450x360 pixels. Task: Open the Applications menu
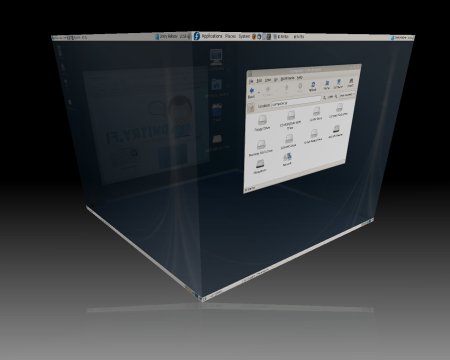[x=212, y=36]
